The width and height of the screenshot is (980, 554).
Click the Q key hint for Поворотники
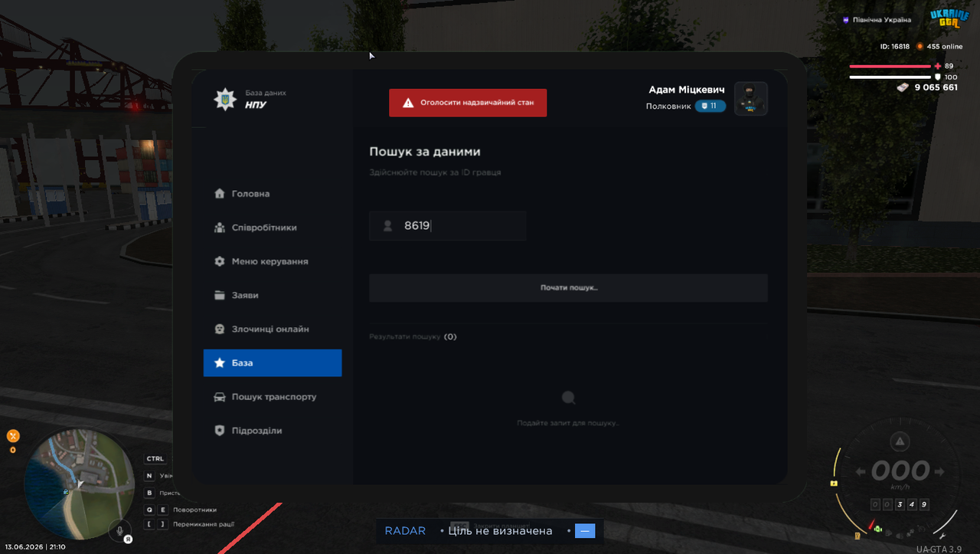click(x=149, y=510)
